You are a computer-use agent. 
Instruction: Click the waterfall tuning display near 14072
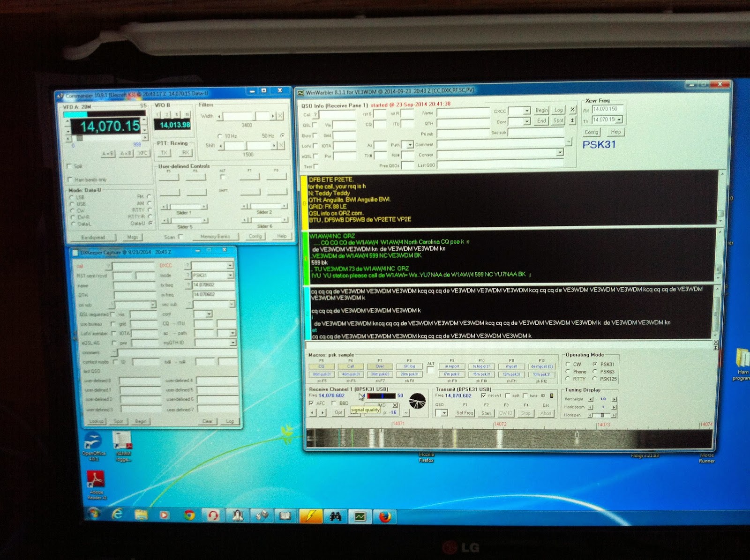499,438
